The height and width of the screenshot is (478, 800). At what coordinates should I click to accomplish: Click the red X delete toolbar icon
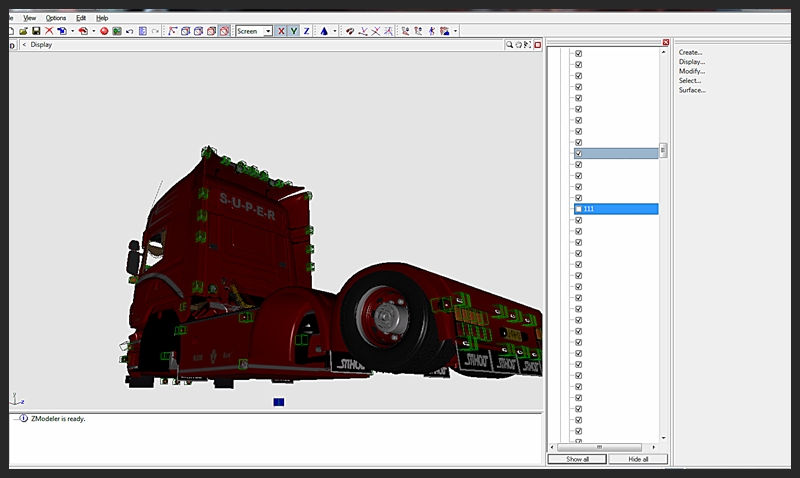[x=49, y=31]
